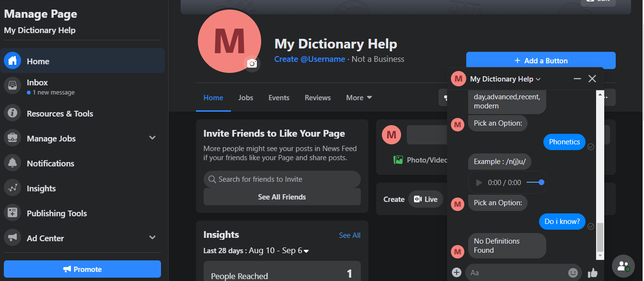Click the Live video button
This screenshot has height=281, width=644.
(425, 199)
